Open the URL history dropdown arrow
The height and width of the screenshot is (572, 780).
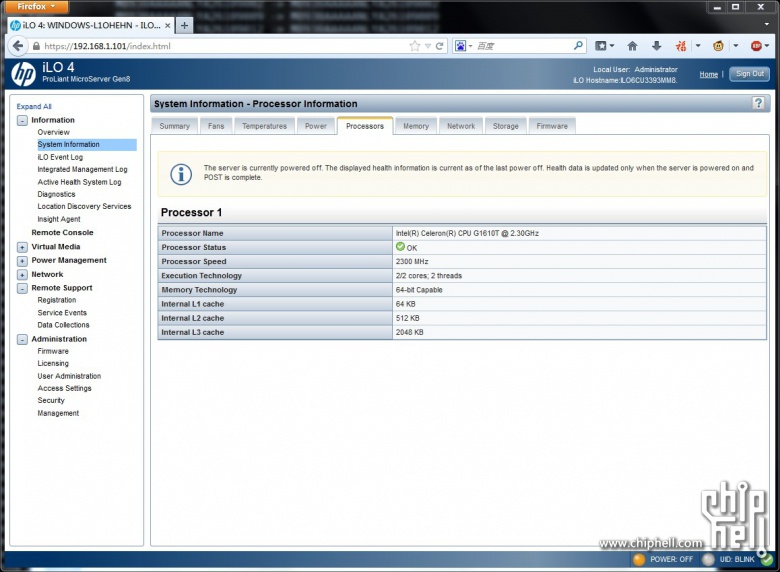pos(428,46)
